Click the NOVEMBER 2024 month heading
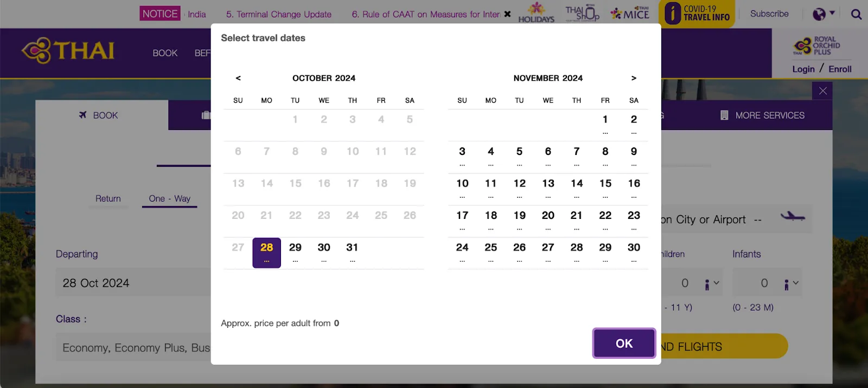 548,78
